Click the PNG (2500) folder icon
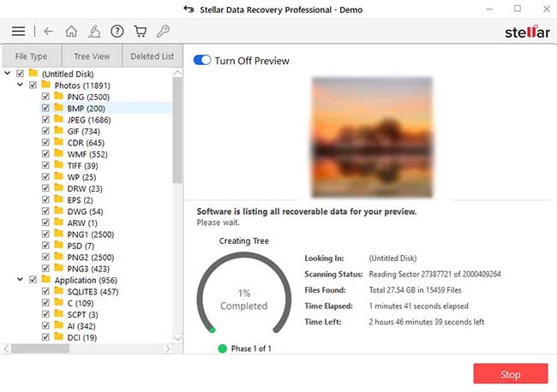The image size is (557, 392). [x=58, y=96]
